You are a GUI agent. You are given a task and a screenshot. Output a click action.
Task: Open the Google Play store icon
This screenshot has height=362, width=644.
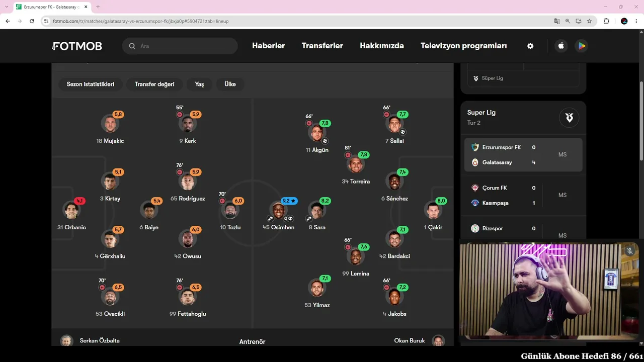pyautogui.click(x=582, y=46)
